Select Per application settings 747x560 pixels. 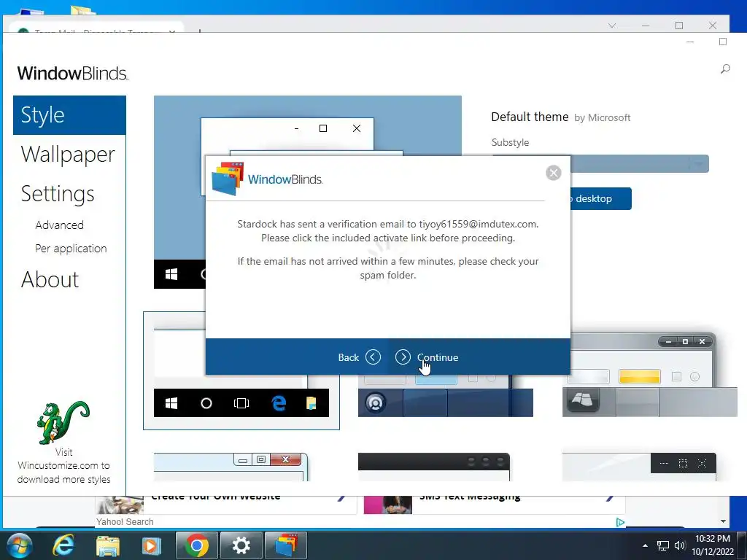pyautogui.click(x=71, y=249)
